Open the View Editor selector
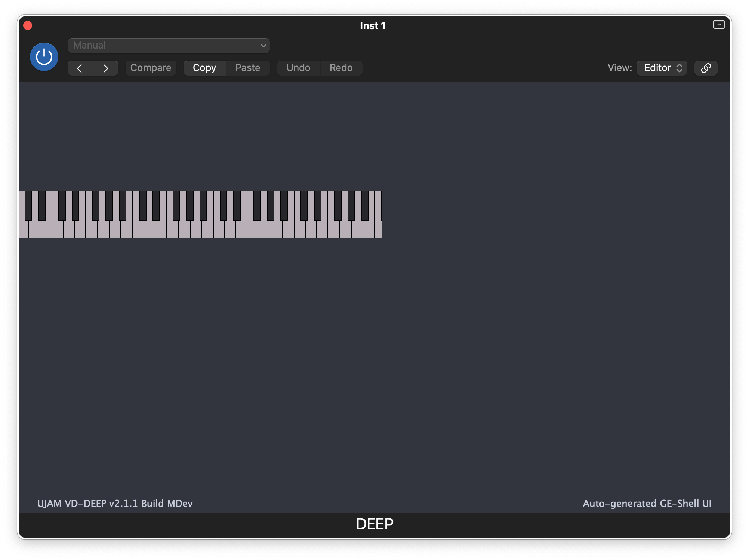Viewport: 749px width, 560px height. (x=662, y=68)
